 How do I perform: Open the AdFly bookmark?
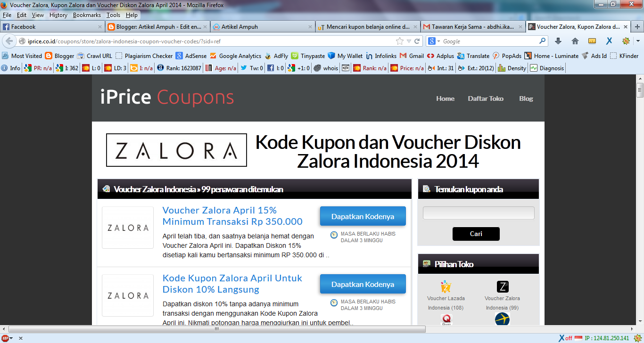pyautogui.click(x=276, y=56)
